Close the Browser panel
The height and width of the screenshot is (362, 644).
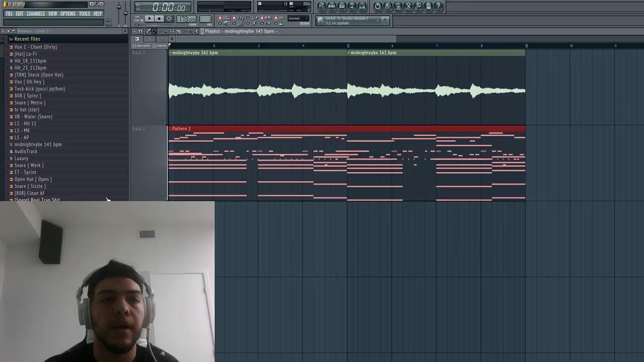tap(125, 31)
